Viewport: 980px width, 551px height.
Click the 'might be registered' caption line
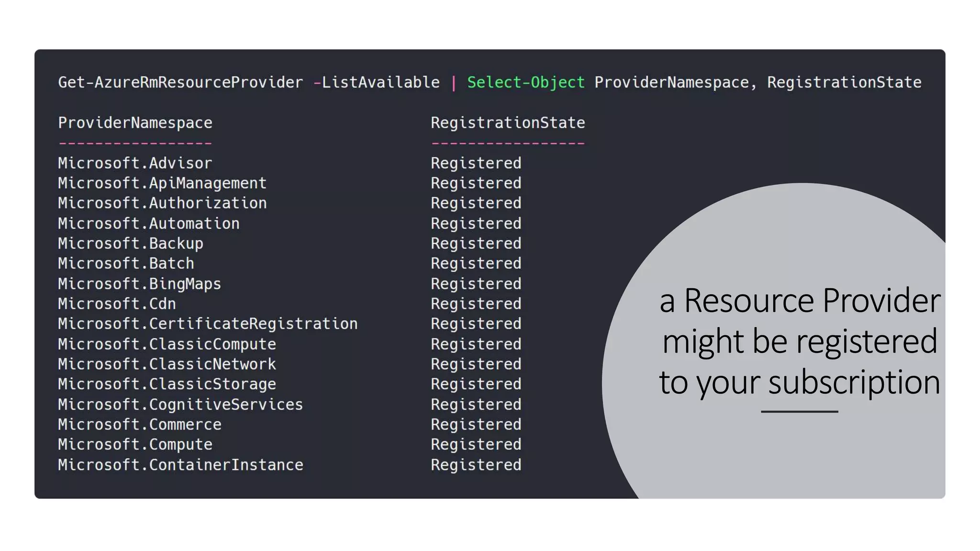(x=800, y=342)
